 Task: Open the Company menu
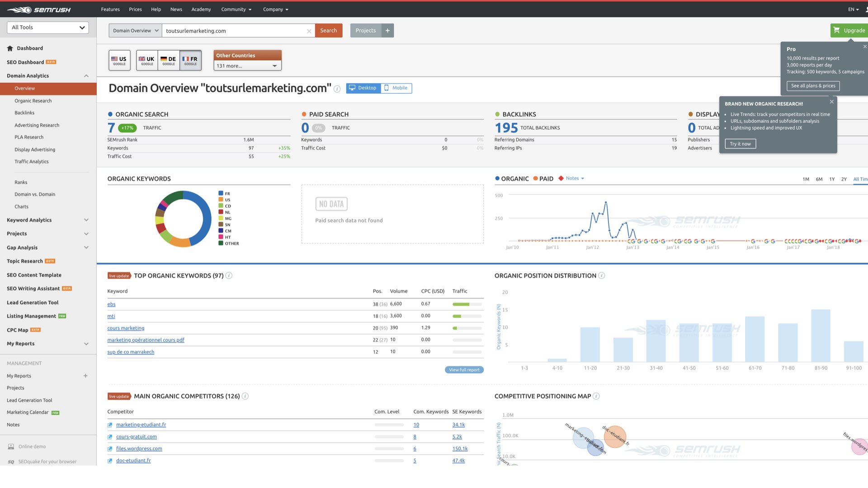point(275,9)
